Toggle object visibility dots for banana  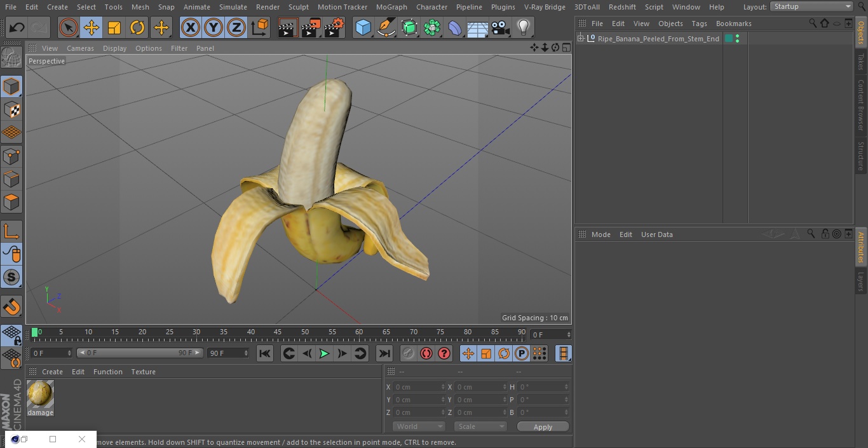[737, 39]
